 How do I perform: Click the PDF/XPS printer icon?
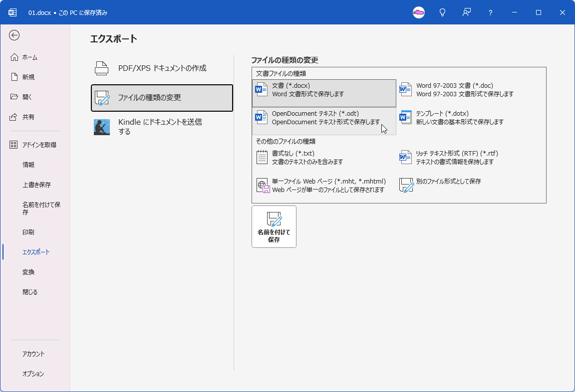tap(102, 68)
